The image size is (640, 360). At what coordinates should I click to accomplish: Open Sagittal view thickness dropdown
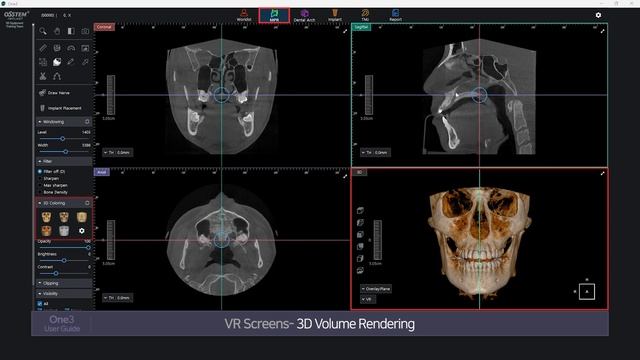[x=375, y=152]
